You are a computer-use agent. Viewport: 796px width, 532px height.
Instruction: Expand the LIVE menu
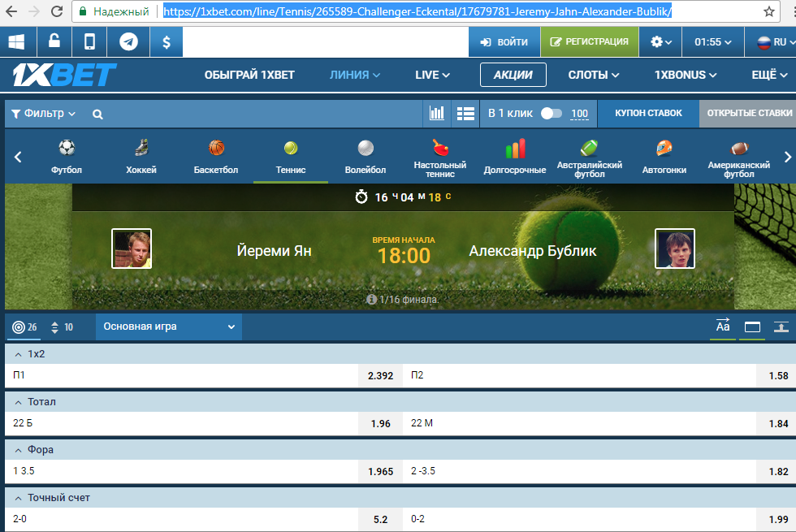point(432,75)
